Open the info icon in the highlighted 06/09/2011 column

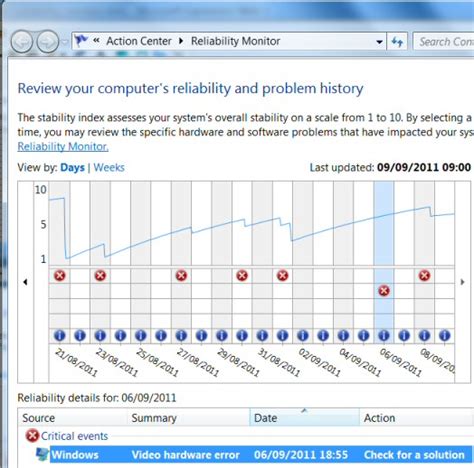(384, 335)
